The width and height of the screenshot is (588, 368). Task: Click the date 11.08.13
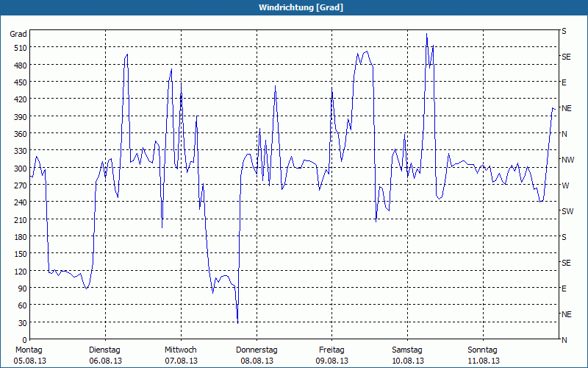click(483, 361)
